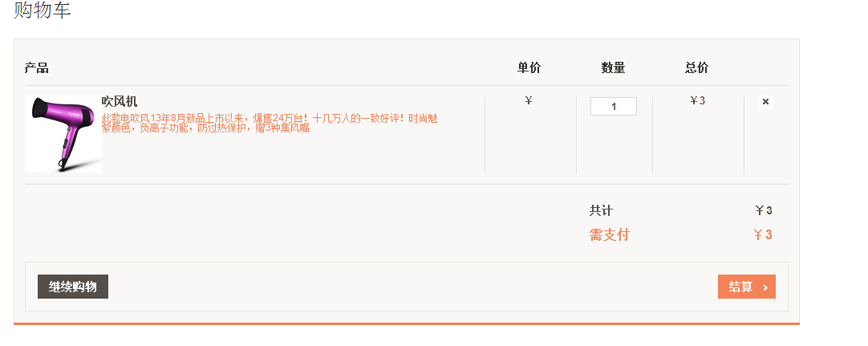The image size is (868, 346).
Task: Select the 产品 column header
Action: pos(36,68)
